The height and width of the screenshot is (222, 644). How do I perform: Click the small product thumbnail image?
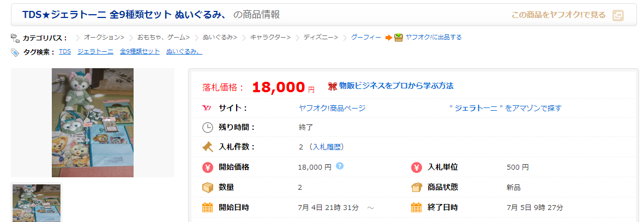37,202
